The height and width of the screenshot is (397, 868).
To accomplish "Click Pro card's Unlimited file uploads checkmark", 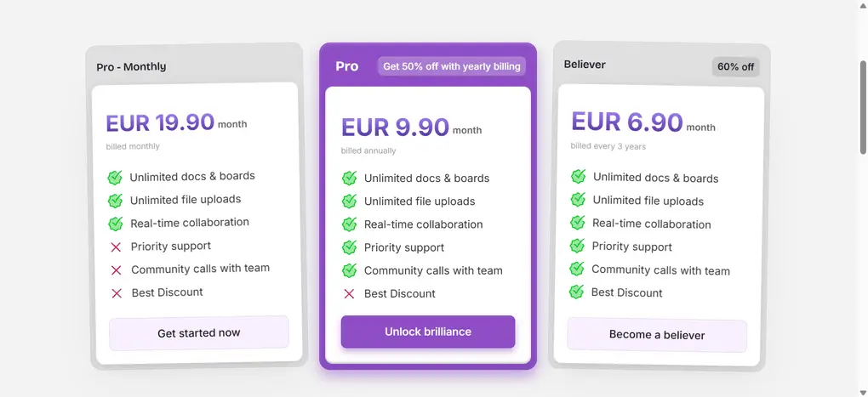I will point(349,201).
